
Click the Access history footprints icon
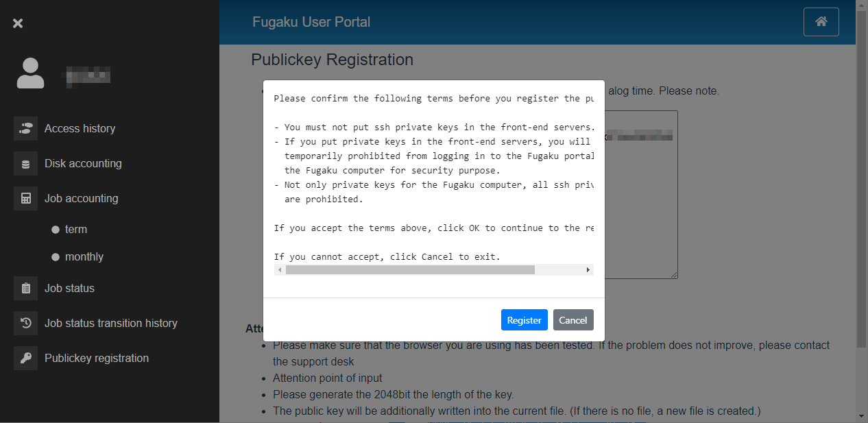click(25, 128)
